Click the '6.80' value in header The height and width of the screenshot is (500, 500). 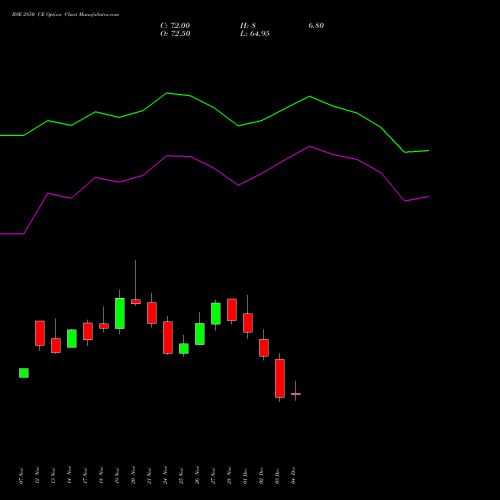tap(316, 26)
